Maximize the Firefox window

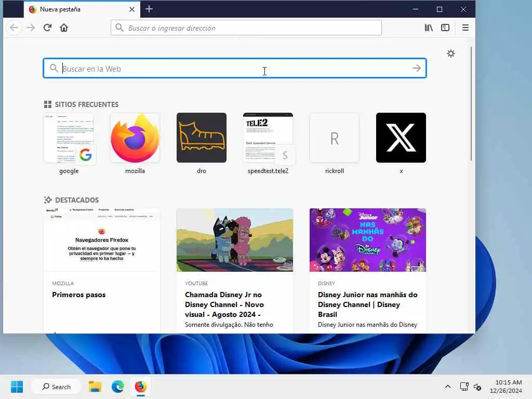point(440,9)
